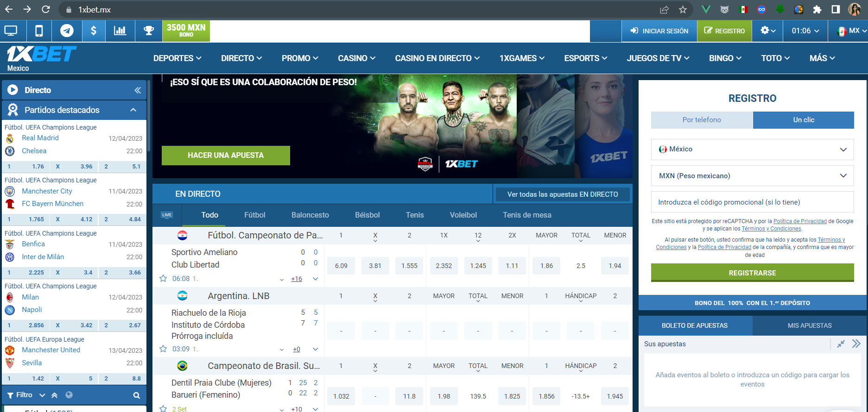
Task: Open the CASINO dropdown menu
Action: (x=356, y=58)
